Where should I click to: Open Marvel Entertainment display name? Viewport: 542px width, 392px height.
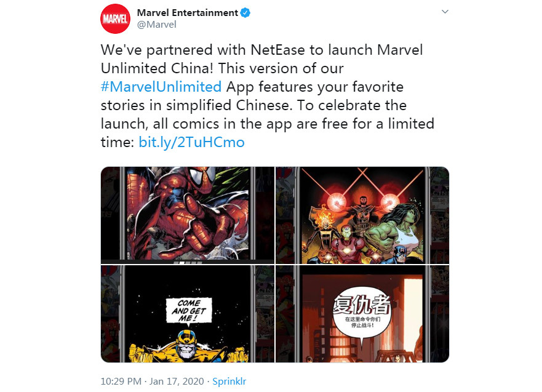point(188,13)
